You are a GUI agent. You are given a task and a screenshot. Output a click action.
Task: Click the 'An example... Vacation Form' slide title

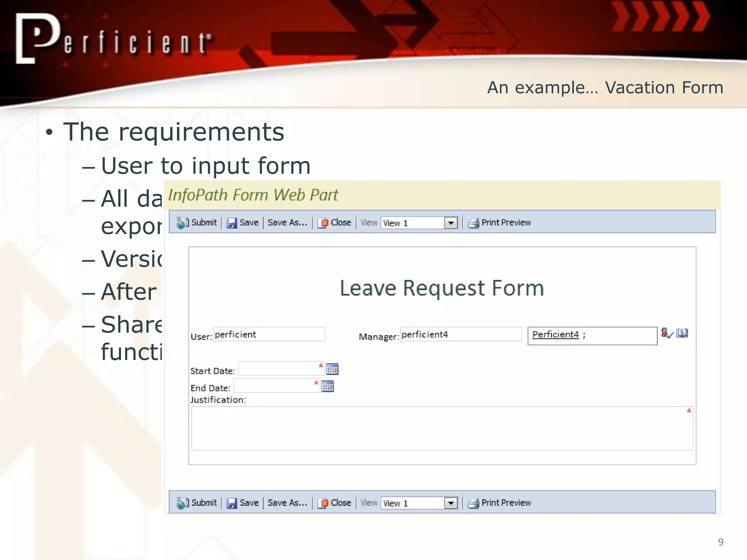[x=605, y=87]
